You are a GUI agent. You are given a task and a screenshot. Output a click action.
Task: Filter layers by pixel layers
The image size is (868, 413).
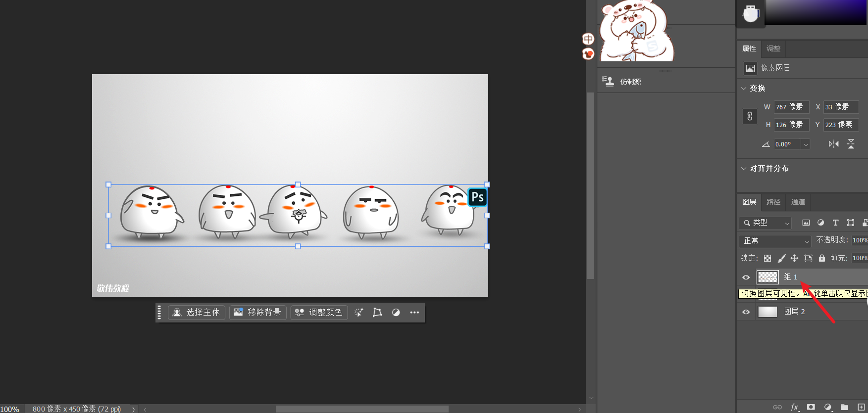click(x=806, y=223)
